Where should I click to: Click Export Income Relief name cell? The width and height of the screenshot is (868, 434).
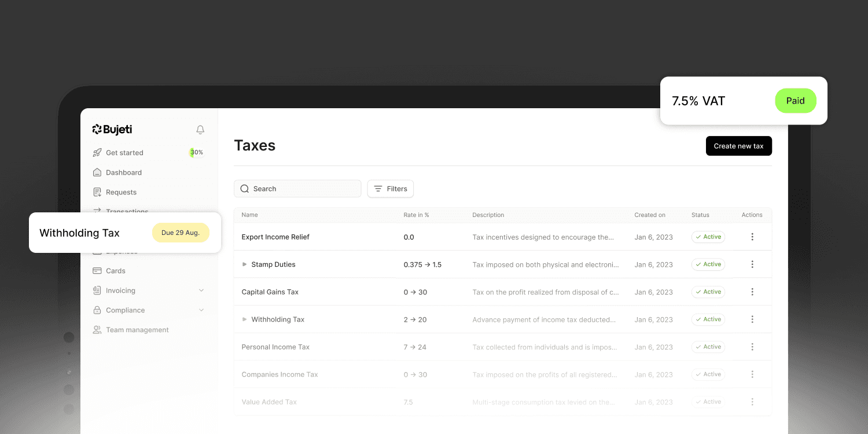click(275, 237)
